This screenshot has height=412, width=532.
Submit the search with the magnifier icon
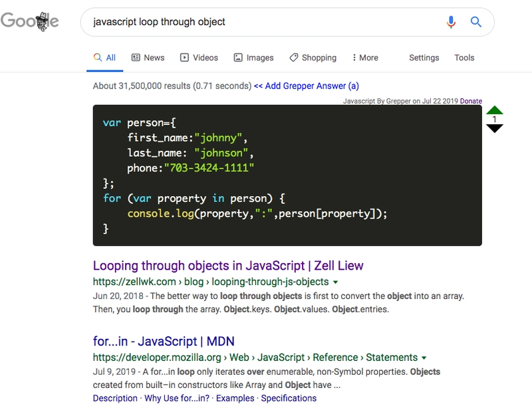point(476,22)
